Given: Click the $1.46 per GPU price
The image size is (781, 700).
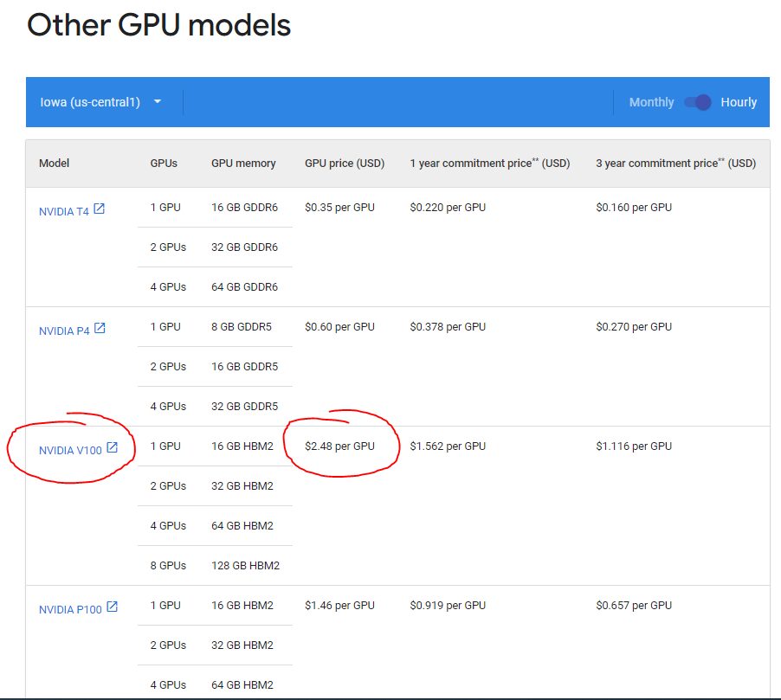Looking at the screenshot, I should [339, 606].
